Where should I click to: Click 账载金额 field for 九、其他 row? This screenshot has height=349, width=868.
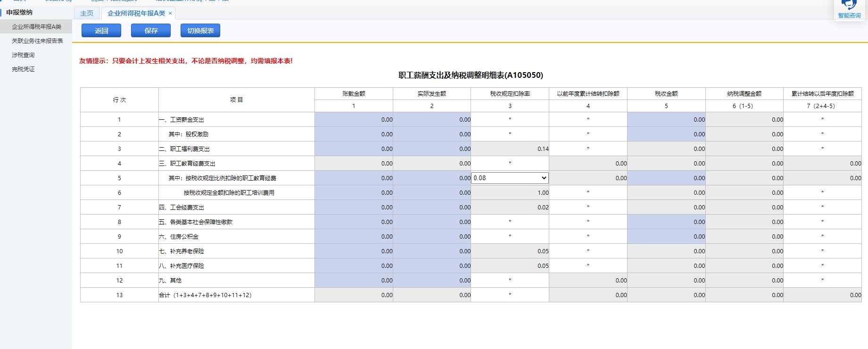(354, 281)
